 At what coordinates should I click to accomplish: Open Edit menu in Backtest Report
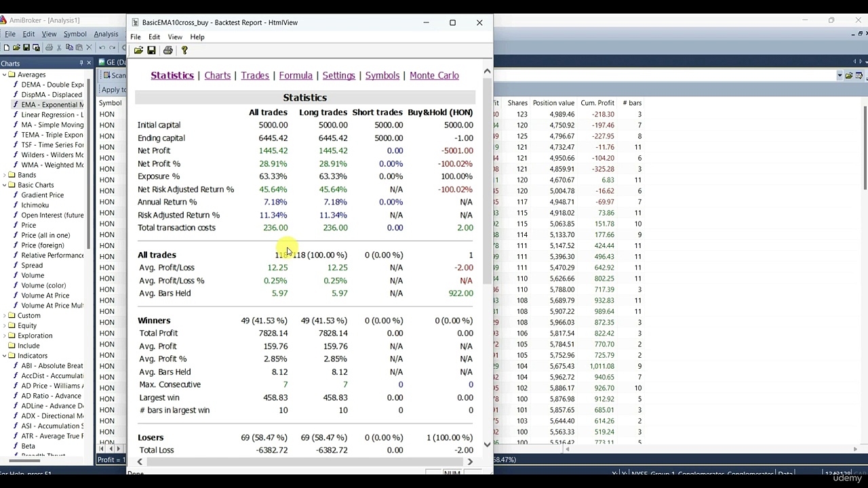point(155,37)
